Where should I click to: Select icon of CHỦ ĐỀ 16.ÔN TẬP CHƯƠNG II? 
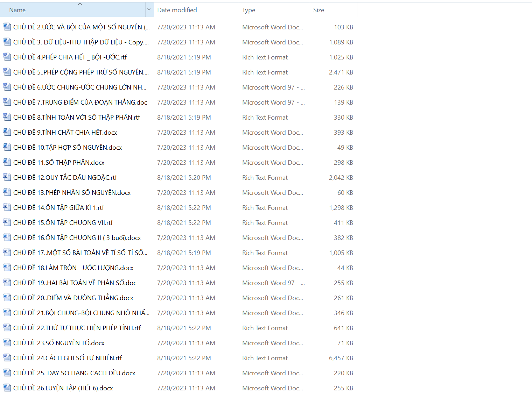[7, 237]
